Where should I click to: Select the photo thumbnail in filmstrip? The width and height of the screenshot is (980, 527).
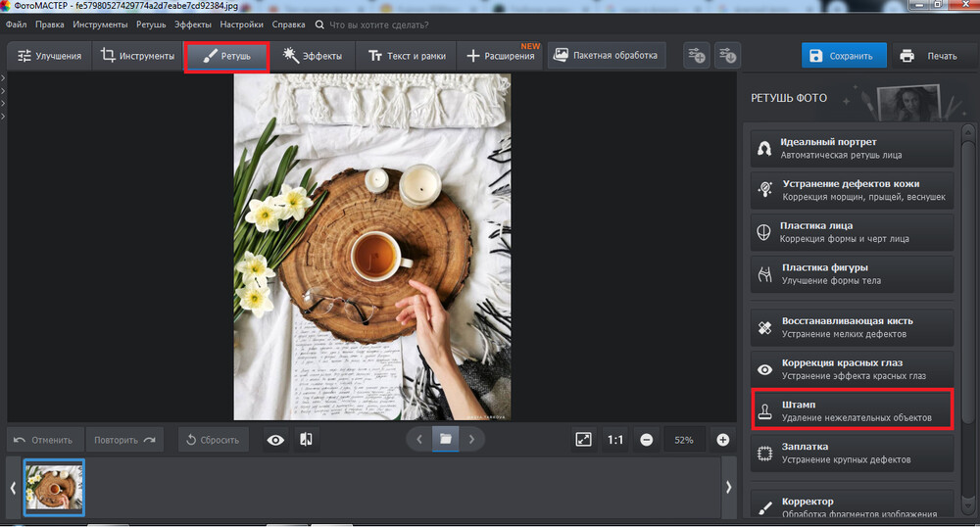click(55, 487)
